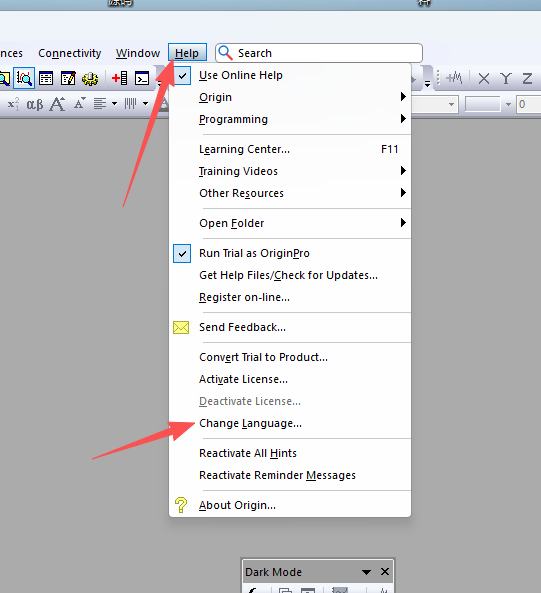541x593 pixels.
Task: Click the yellow question mark About icon
Action: [181, 505]
